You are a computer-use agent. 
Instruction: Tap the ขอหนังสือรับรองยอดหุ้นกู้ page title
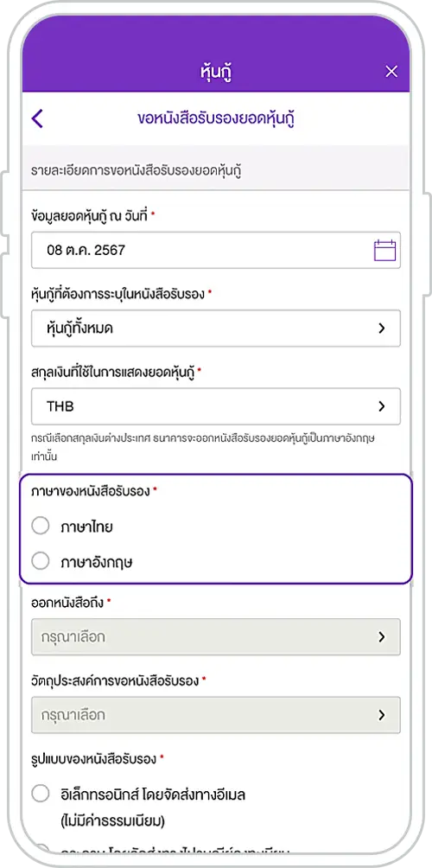[216, 118]
